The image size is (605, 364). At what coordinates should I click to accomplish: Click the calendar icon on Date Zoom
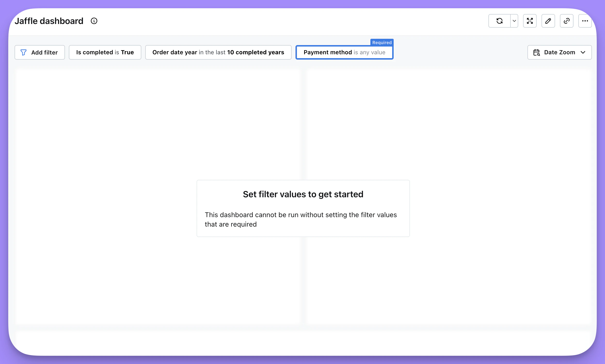click(537, 53)
